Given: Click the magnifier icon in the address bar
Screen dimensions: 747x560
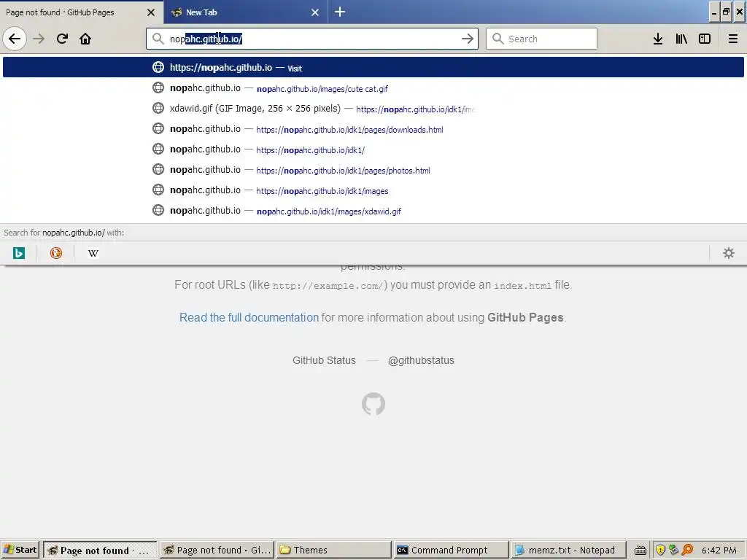Looking at the screenshot, I should pyautogui.click(x=158, y=39).
